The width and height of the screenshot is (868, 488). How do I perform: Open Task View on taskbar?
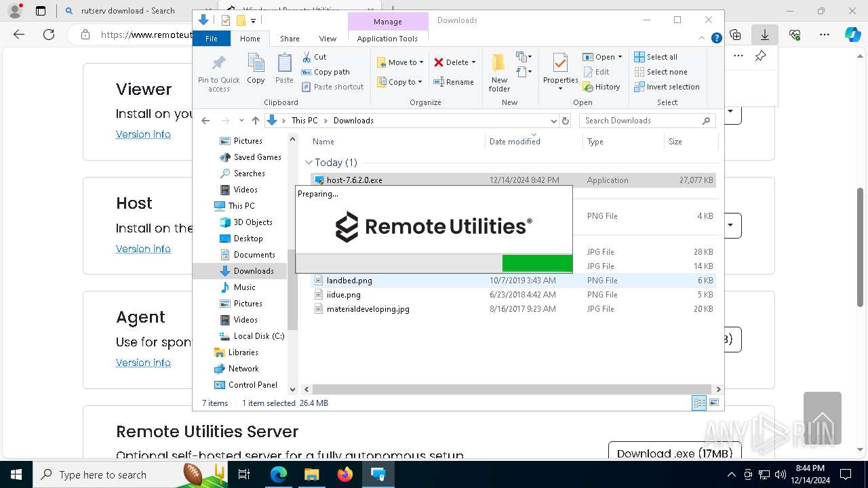245,474
